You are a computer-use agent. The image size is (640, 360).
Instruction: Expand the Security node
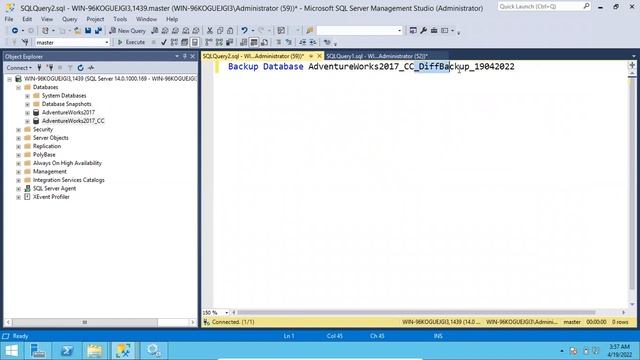(x=18, y=130)
